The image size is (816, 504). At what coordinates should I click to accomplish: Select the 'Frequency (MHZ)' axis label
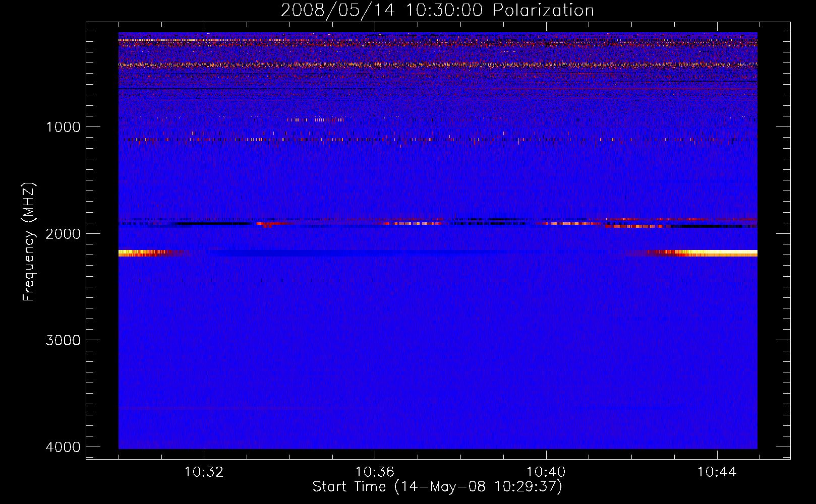[29, 241]
